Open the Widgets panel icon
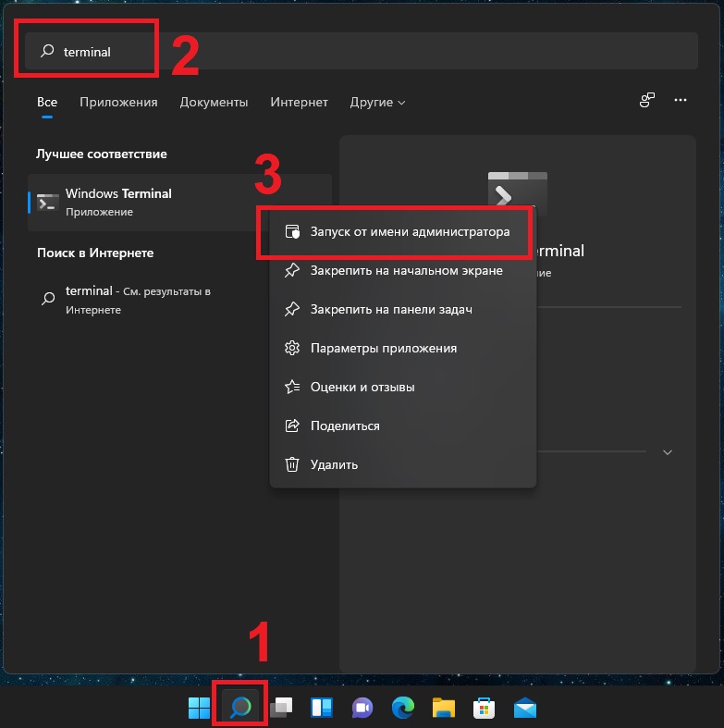Viewport: 724px width, 728px height. [x=321, y=708]
